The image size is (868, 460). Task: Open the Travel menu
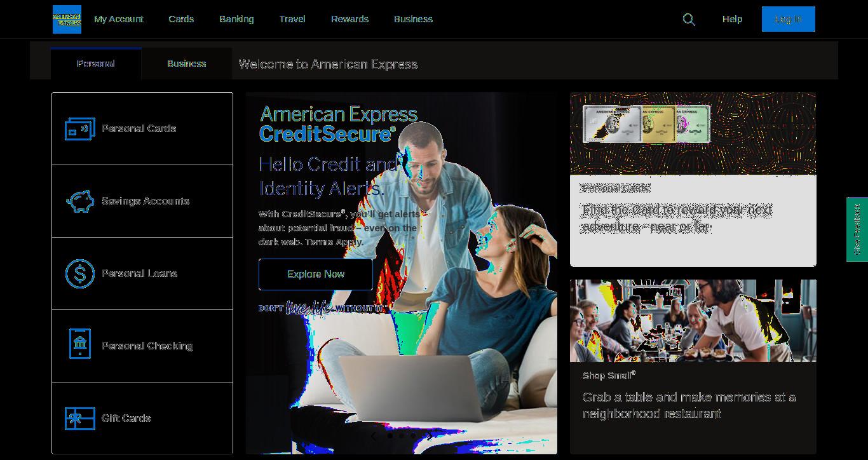[x=292, y=19]
